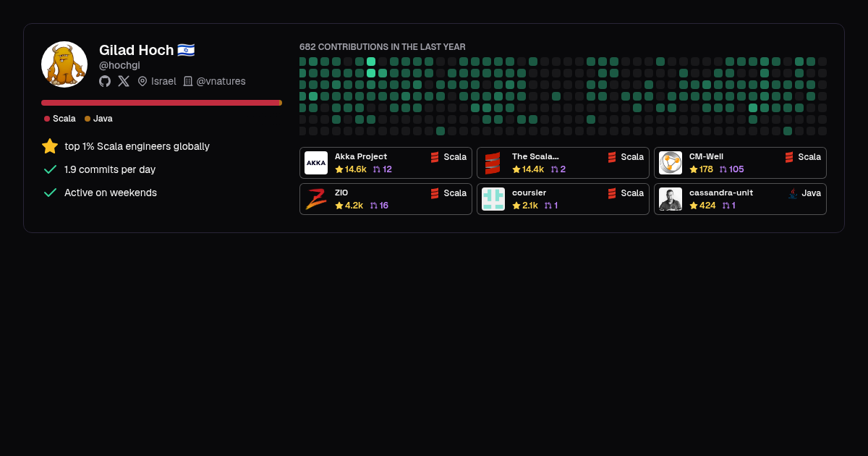
Task: Click the "coursier" repository name
Action: tap(529, 193)
